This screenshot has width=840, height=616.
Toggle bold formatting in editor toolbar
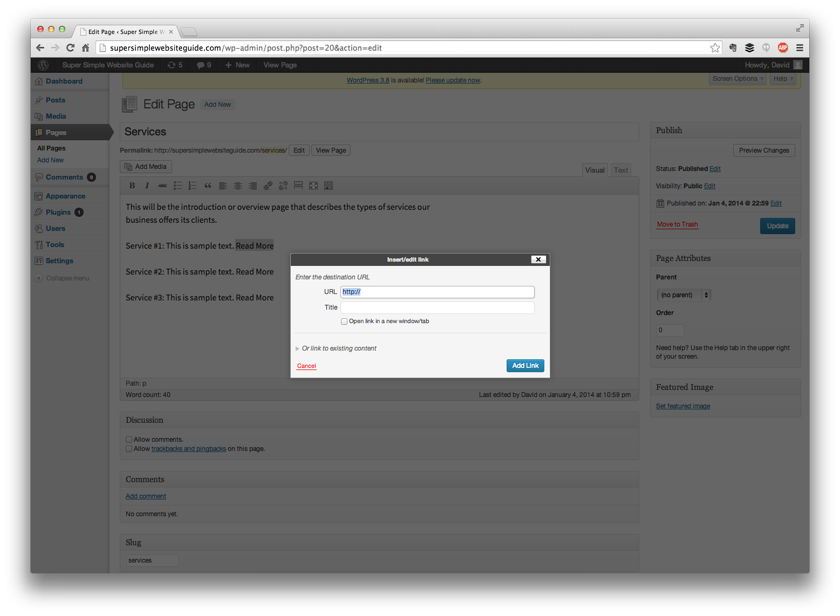coord(132,186)
